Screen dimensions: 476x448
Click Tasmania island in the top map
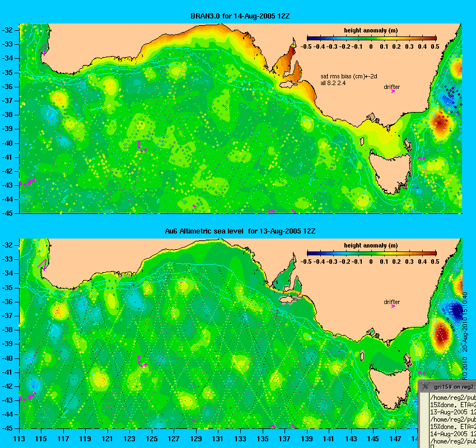point(391,174)
